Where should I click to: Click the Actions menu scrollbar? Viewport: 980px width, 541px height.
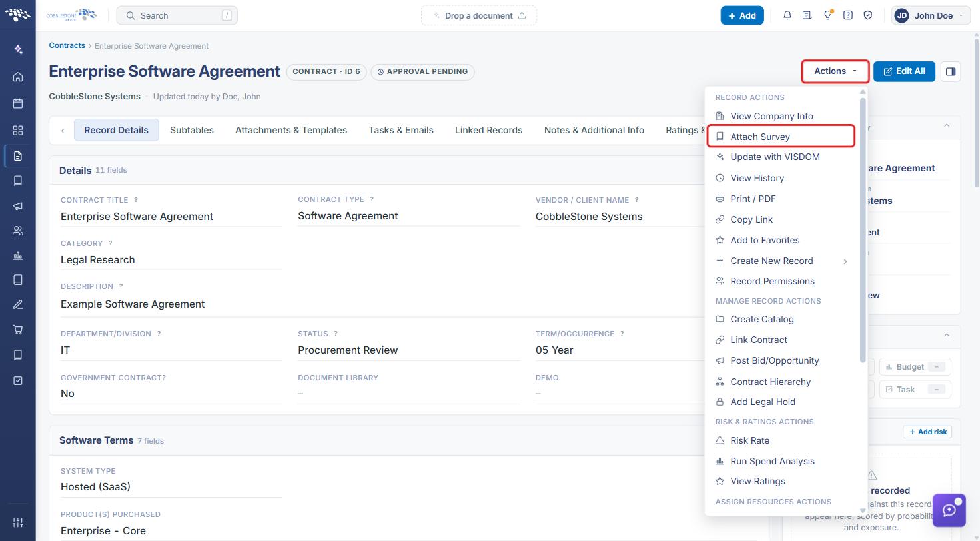coord(863,230)
